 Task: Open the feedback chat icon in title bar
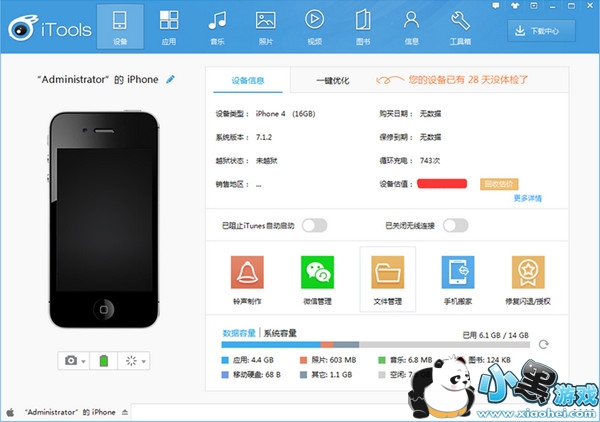496,6
